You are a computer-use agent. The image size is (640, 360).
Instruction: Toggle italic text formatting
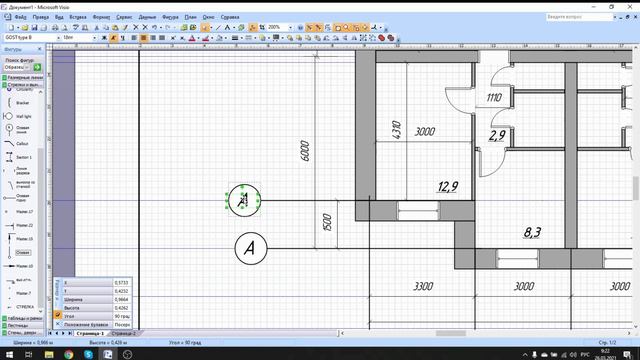113,38
